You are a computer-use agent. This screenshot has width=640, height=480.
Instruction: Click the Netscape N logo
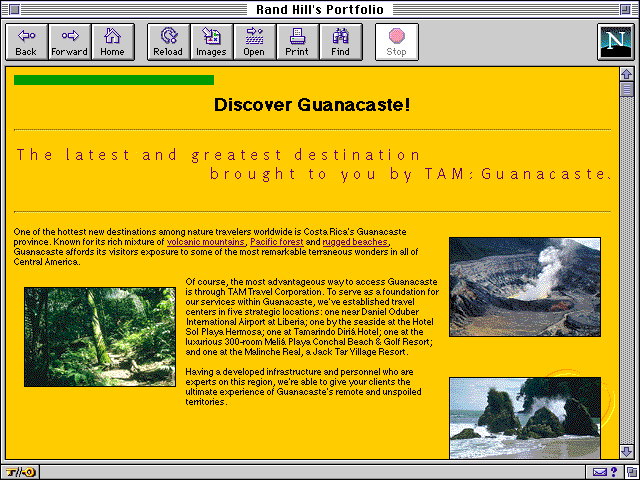coord(616,42)
